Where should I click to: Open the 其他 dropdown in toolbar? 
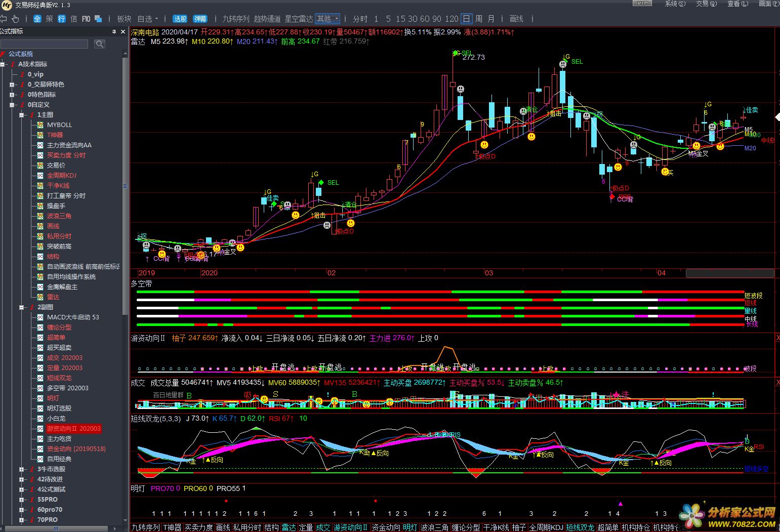[x=327, y=19]
